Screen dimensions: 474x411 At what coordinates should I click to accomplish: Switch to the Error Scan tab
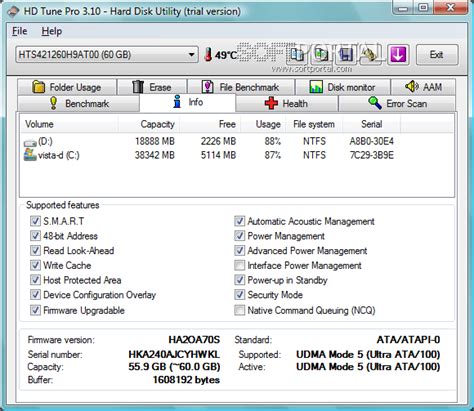click(x=397, y=103)
